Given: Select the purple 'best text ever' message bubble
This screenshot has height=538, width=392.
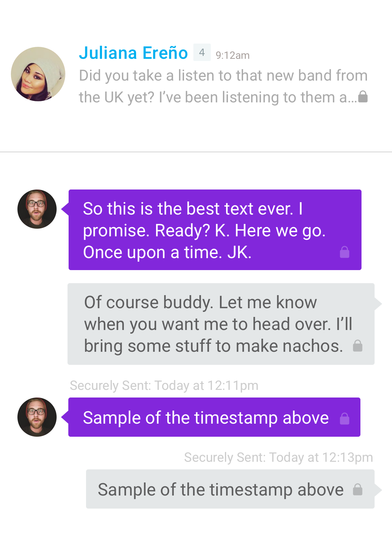Looking at the screenshot, I should (x=215, y=230).
